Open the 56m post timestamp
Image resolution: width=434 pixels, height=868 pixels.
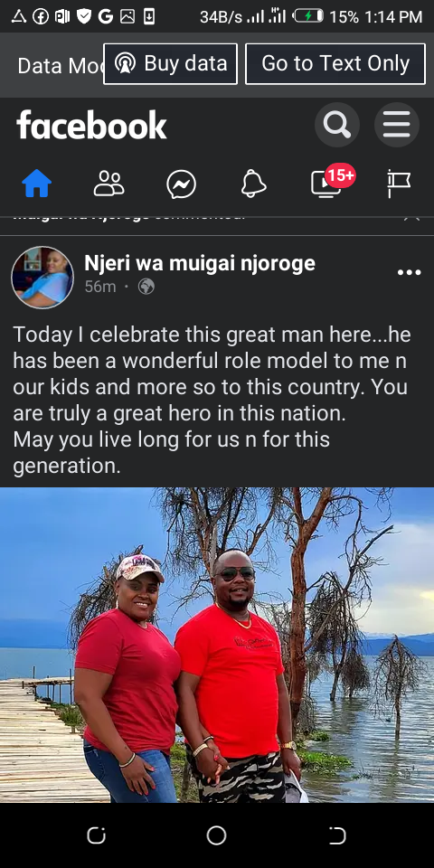point(100,287)
